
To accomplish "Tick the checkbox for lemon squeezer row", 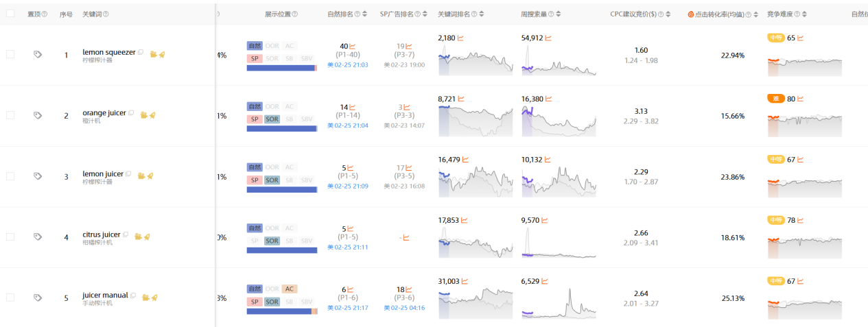I will coord(10,54).
